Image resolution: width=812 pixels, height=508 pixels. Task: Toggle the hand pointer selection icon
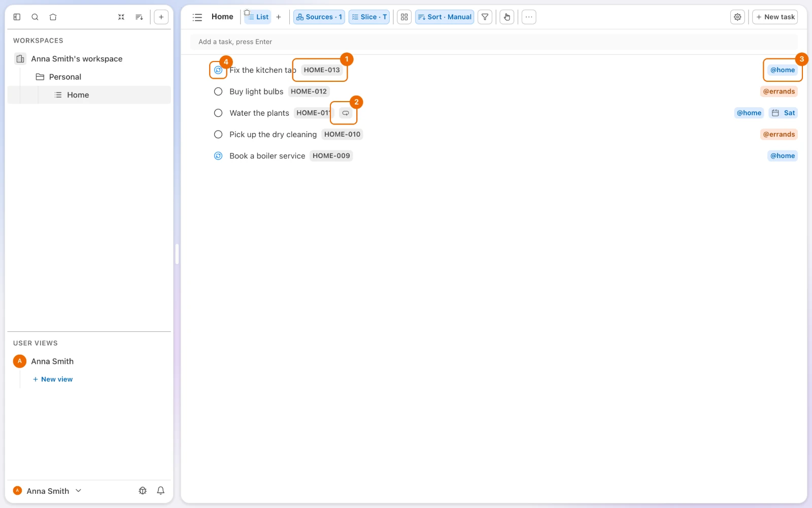pyautogui.click(x=506, y=17)
